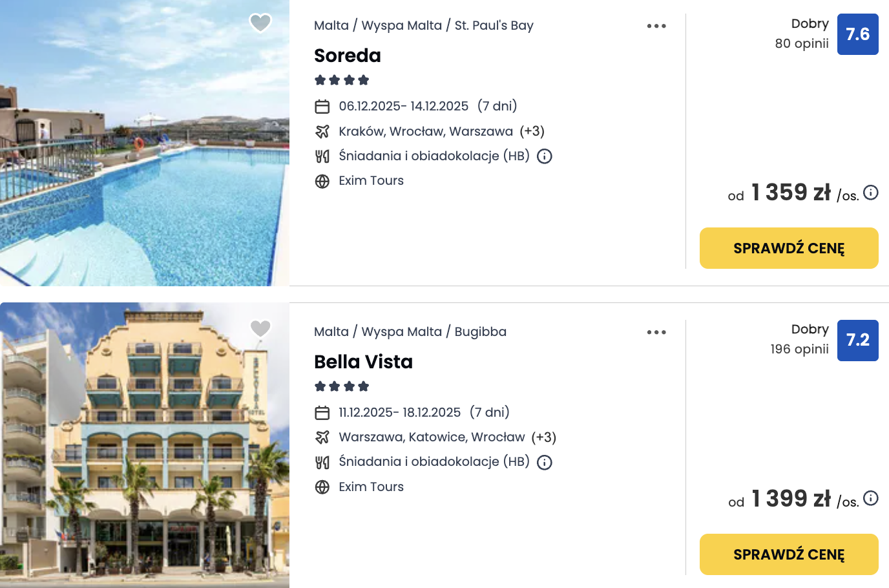Image resolution: width=889 pixels, height=588 pixels.
Task: Show price info for Soreda 1 359 zł
Action: click(x=871, y=193)
